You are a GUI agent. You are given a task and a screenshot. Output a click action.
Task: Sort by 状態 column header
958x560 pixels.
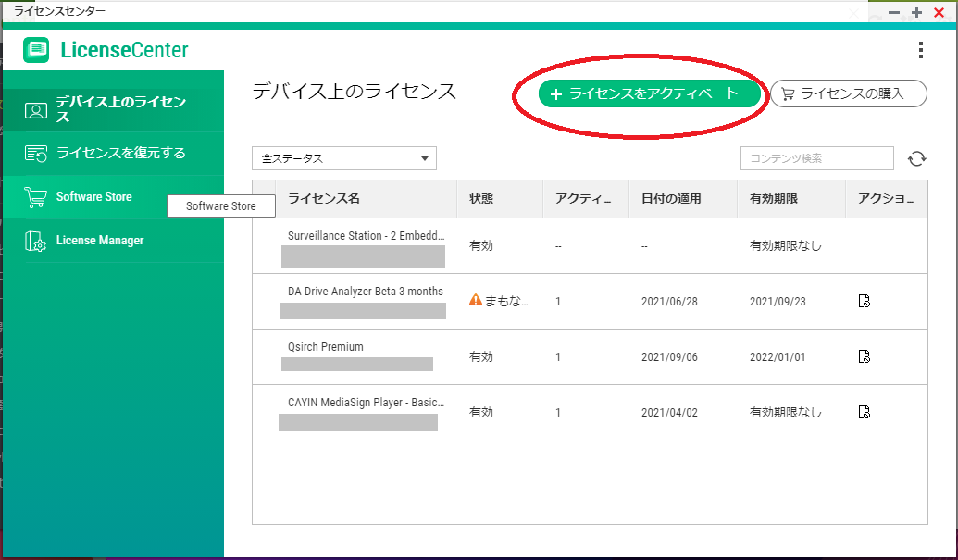[500, 199]
